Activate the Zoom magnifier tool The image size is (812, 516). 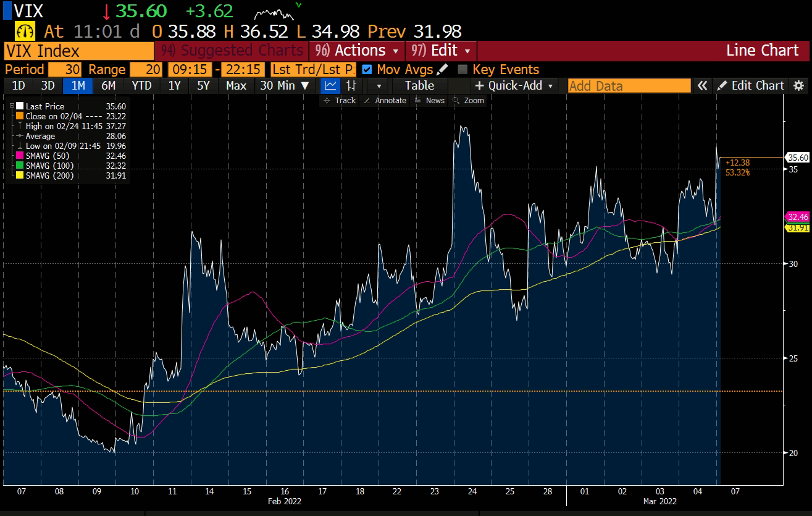[x=468, y=100]
